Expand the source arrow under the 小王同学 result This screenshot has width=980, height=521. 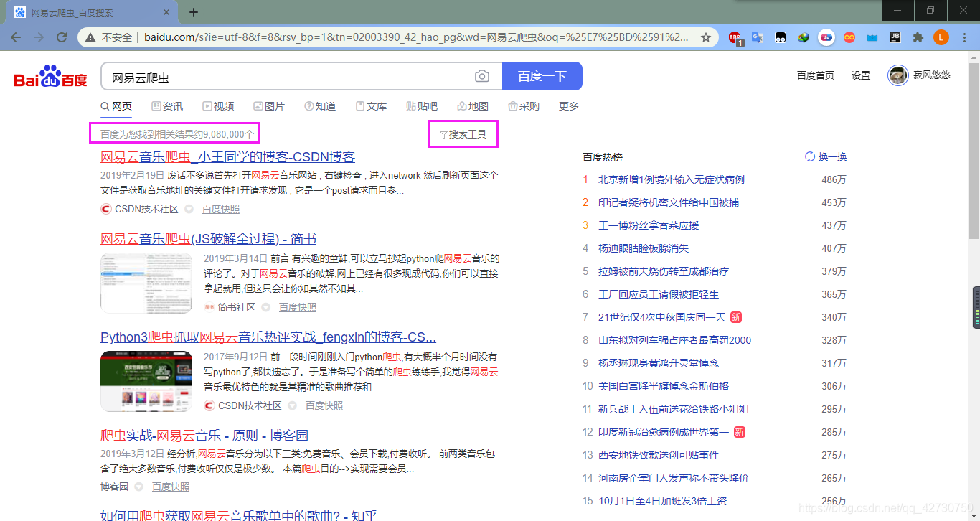pyautogui.click(x=189, y=210)
